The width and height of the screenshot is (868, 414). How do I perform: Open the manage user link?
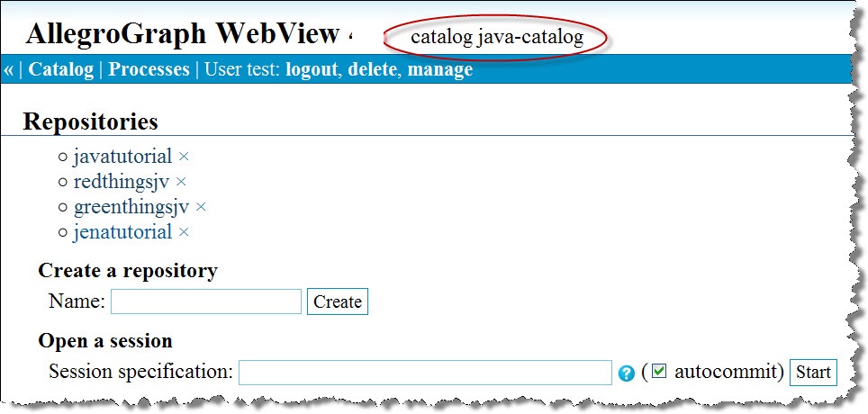(x=440, y=69)
